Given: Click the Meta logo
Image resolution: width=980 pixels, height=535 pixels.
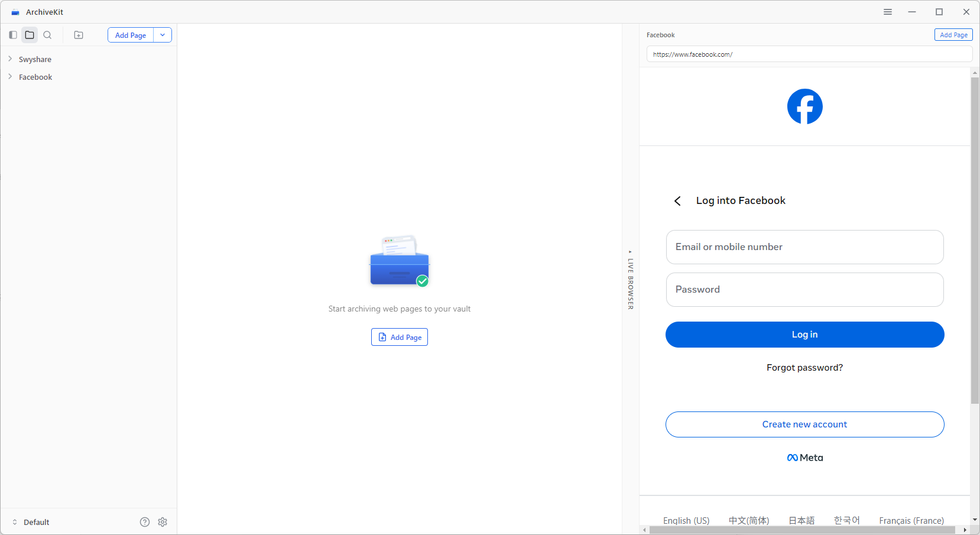Looking at the screenshot, I should point(804,458).
